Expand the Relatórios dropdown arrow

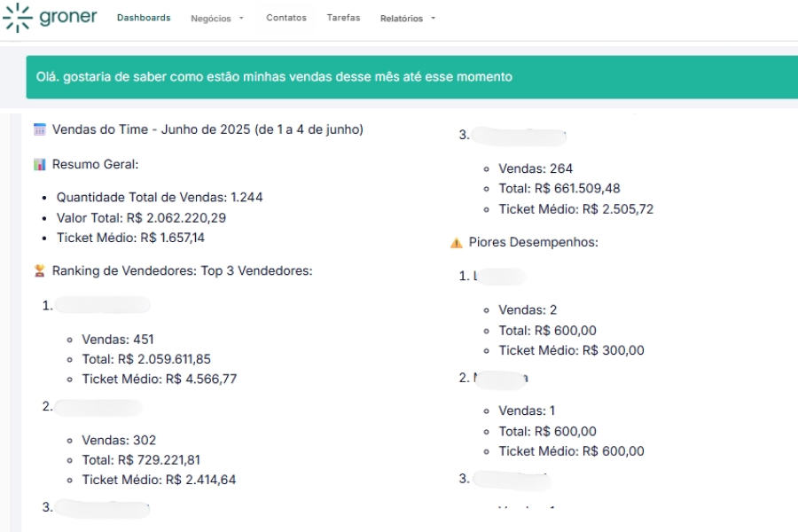click(433, 19)
